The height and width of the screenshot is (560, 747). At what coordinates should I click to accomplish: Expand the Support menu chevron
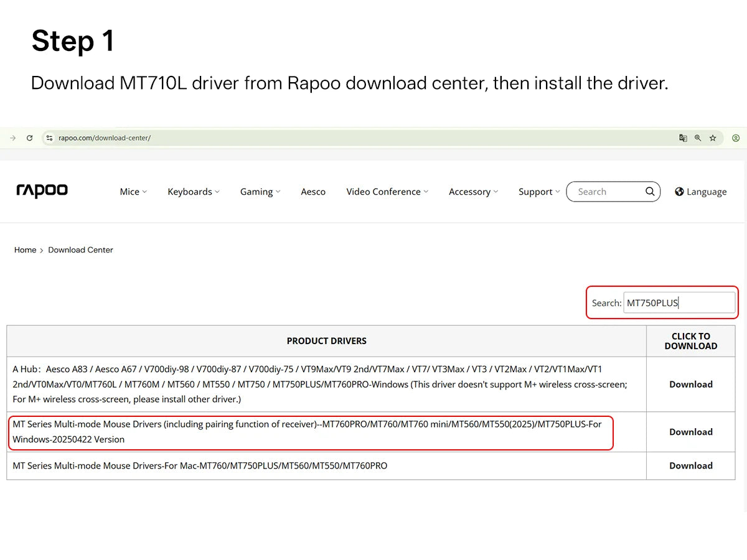(558, 192)
